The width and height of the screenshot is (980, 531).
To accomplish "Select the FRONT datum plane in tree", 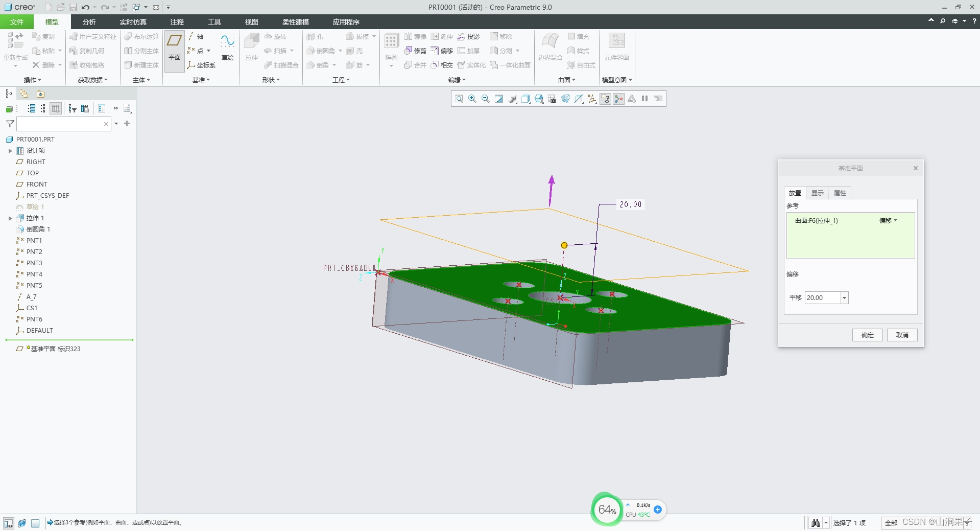I will [37, 184].
